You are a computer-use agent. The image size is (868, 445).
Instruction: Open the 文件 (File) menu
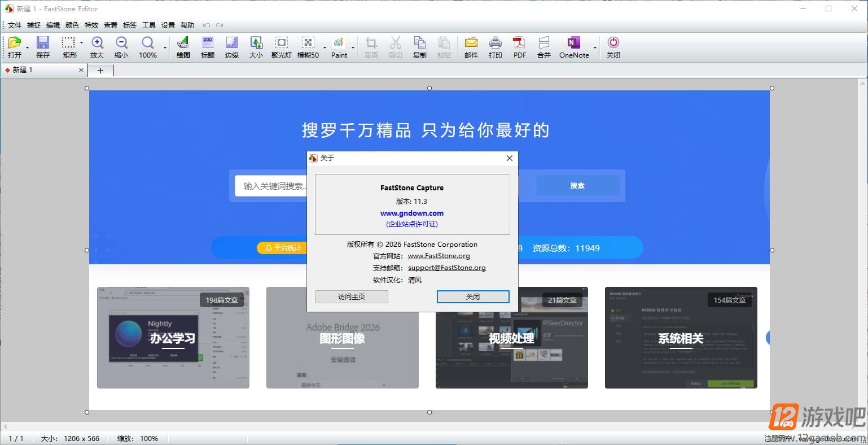point(15,25)
